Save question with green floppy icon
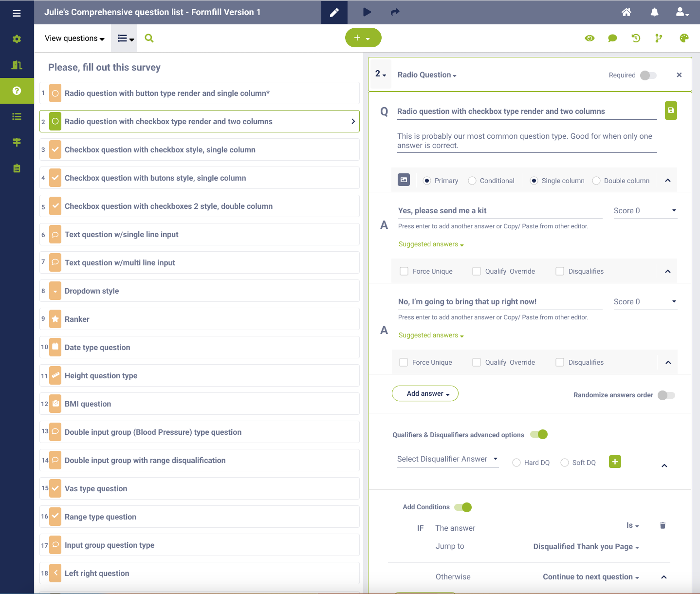Image resolution: width=700 pixels, height=594 pixels. tap(671, 111)
